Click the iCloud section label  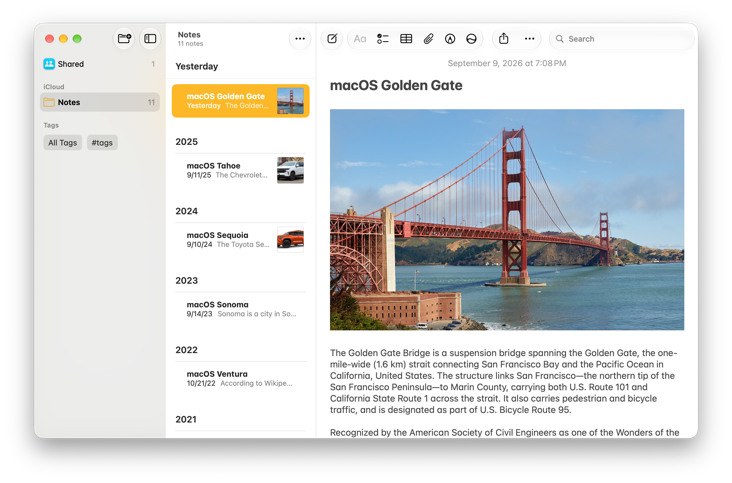54,87
